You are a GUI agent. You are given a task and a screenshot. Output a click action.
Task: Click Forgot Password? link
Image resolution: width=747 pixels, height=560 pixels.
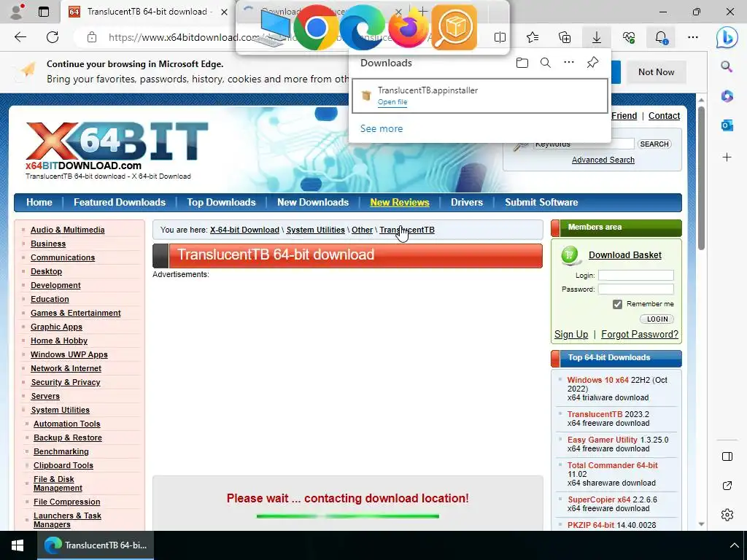tap(639, 334)
